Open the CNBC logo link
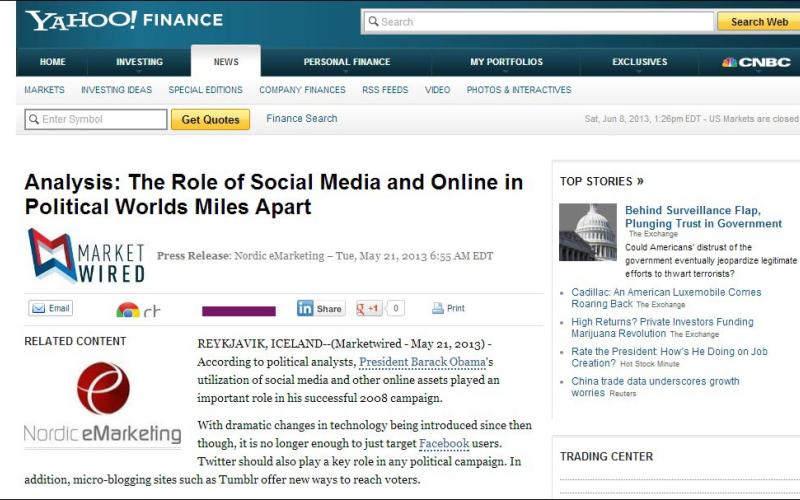This screenshot has height=500, width=800. point(756,62)
